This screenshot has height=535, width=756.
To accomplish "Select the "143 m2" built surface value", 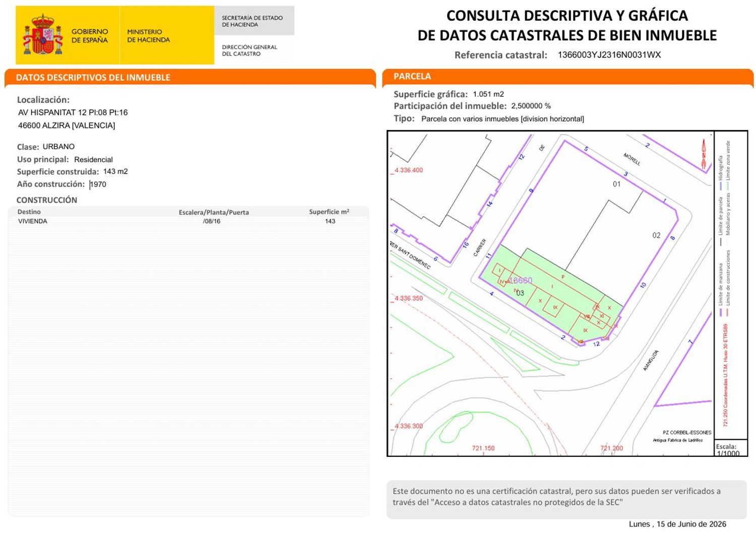I will point(115,172).
